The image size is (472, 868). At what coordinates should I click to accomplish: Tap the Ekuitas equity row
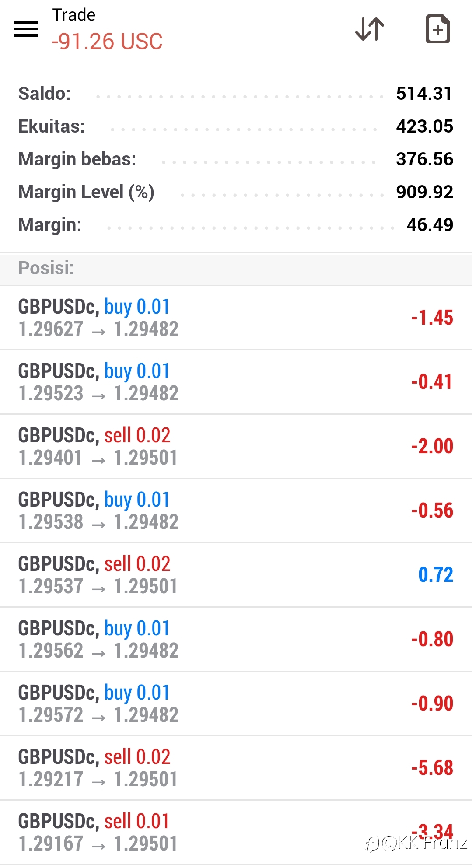pyautogui.click(x=236, y=126)
